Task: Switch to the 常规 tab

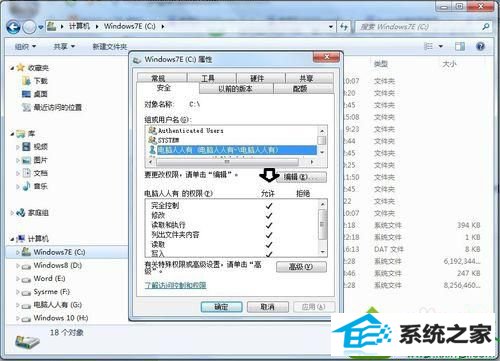Action: (162, 78)
